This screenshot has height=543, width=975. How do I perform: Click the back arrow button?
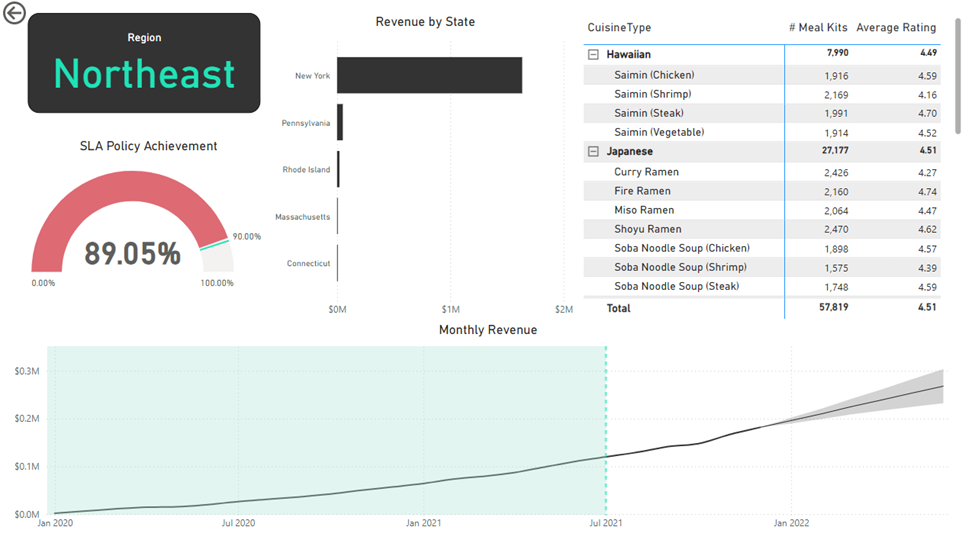14,14
